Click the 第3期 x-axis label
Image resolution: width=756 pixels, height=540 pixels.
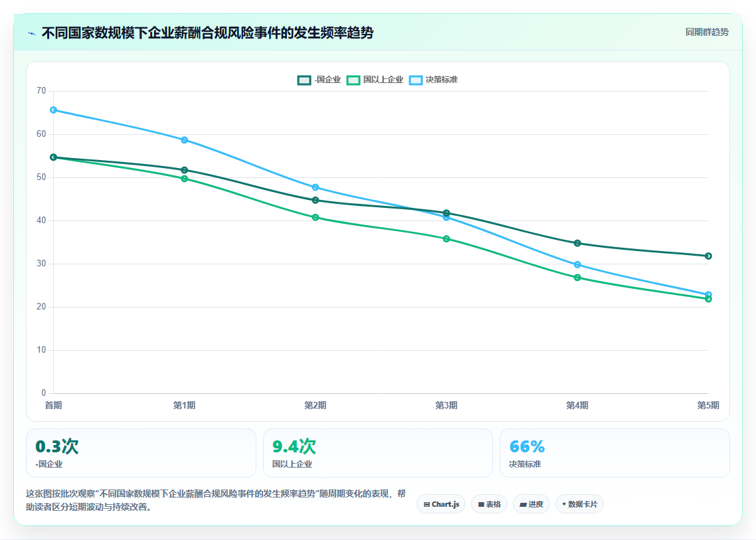[446, 405]
